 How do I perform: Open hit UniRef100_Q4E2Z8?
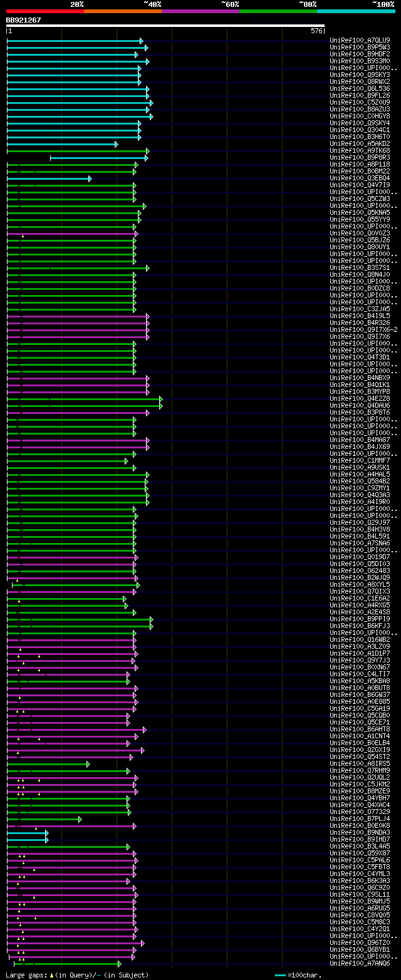coord(360,398)
